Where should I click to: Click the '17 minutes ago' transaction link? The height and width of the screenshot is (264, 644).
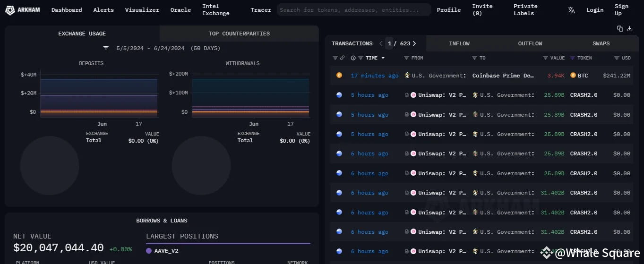[x=374, y=76]
